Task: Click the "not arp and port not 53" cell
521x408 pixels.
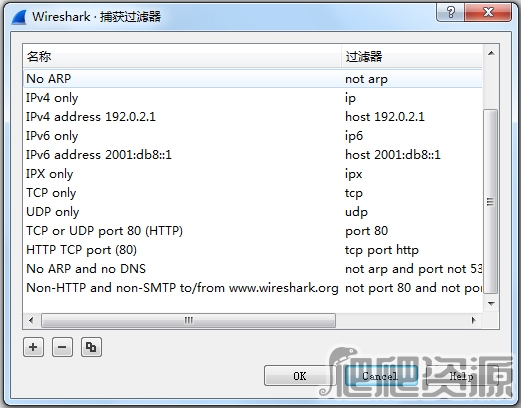Action: pyautogui.click(x=413, y=269)
